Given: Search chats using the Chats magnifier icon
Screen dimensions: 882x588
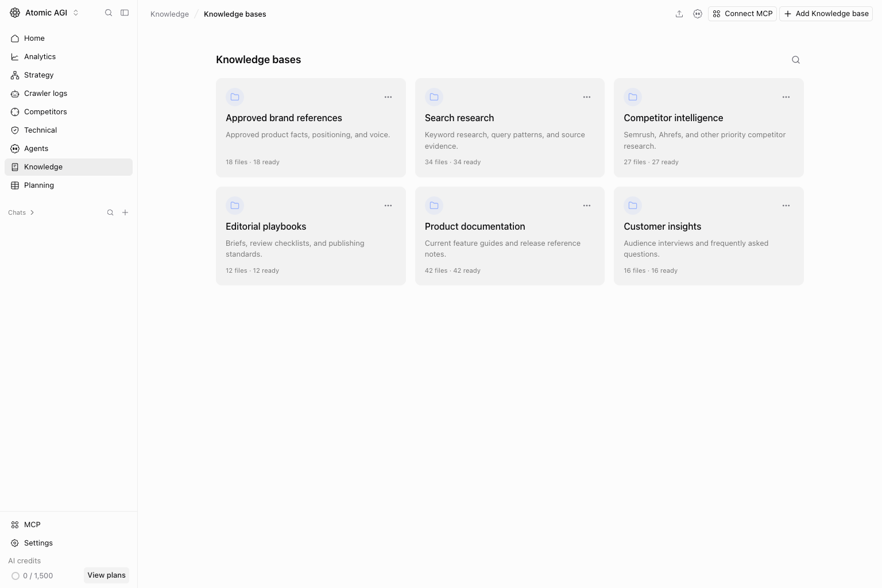Looking at the screenshot, I should pos(110,212).
